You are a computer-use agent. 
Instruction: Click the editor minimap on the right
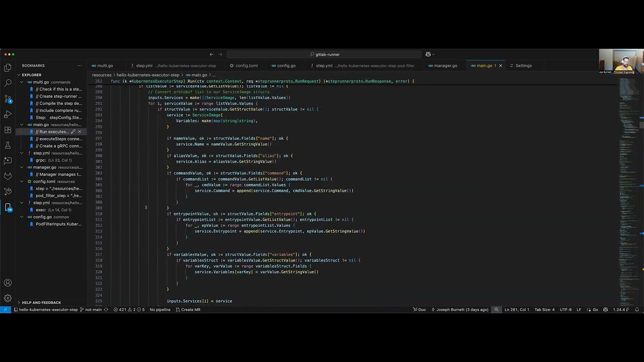tap(629, 191)
